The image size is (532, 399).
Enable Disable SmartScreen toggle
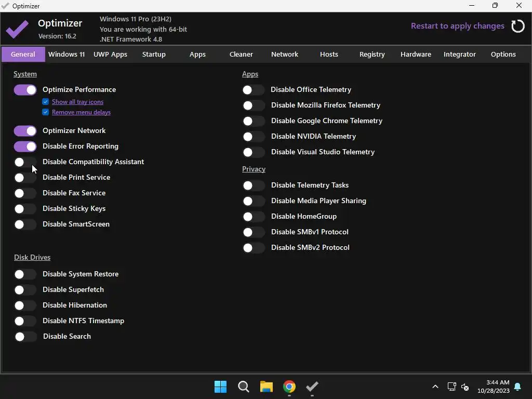[x=25, y=224]
